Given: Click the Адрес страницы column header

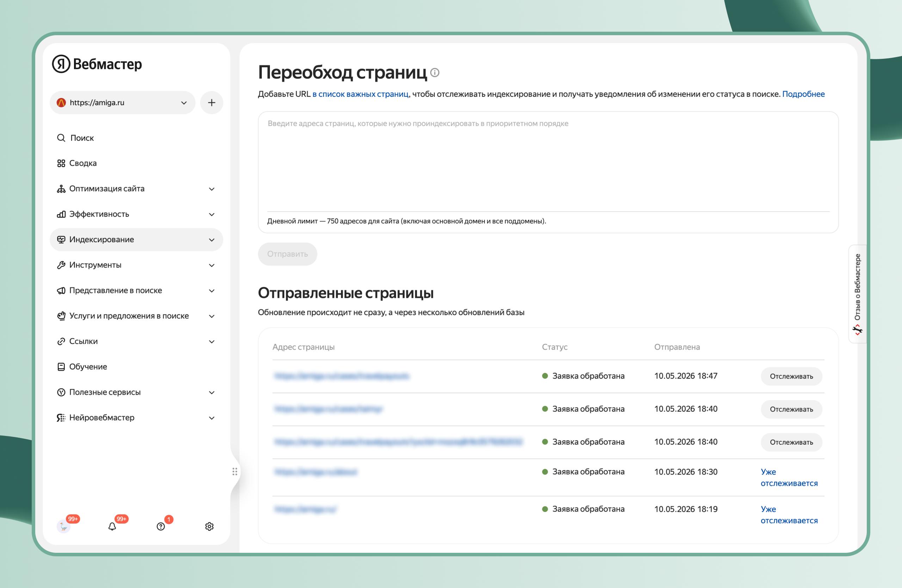Looking at the screenshot, I should click(x=304, y=347).
